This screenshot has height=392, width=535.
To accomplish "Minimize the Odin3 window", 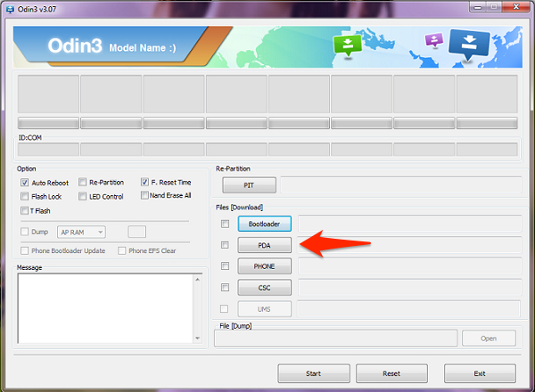I will [x=477, y=7].
